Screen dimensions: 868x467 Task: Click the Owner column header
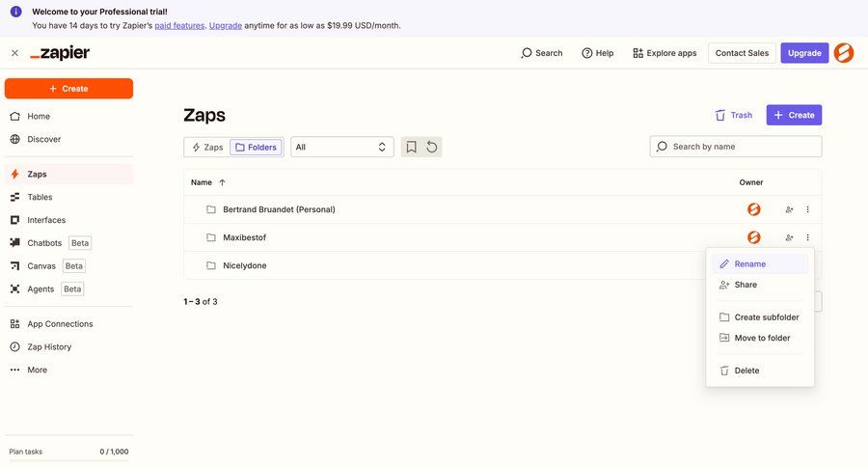pos(751,182)
